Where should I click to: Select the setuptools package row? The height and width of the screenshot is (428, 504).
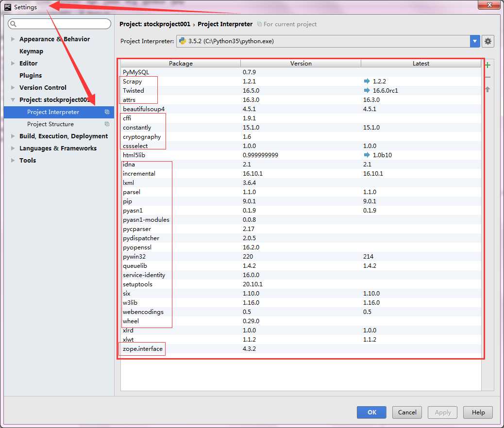pyautogui.click(x=301, y=284)
